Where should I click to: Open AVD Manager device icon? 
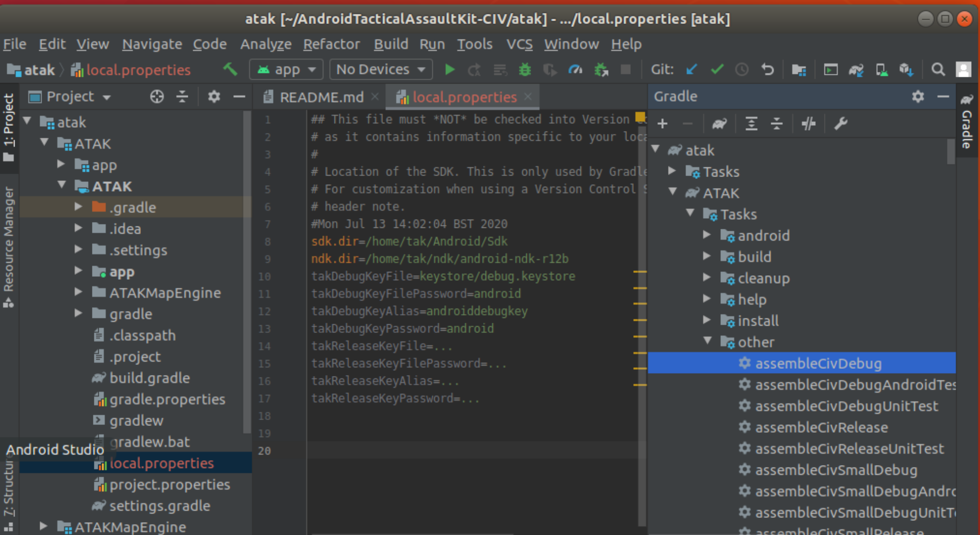[881, 70]
